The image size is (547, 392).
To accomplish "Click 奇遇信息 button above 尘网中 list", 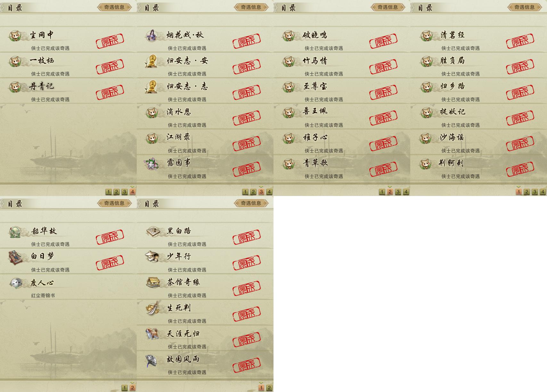I will tap(114, 7).
